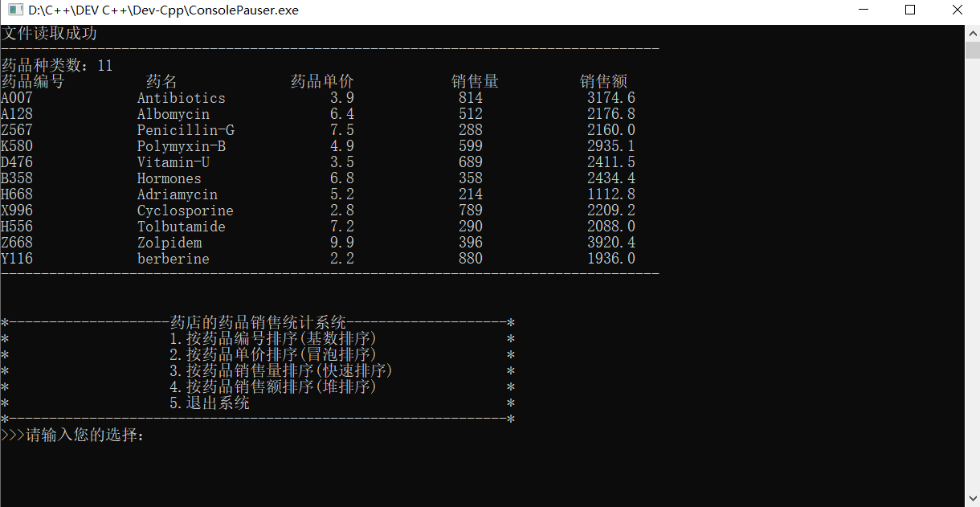This screenshot has height=507, width=980.
Task: Click drug code H668
Action: coord(17,194)
